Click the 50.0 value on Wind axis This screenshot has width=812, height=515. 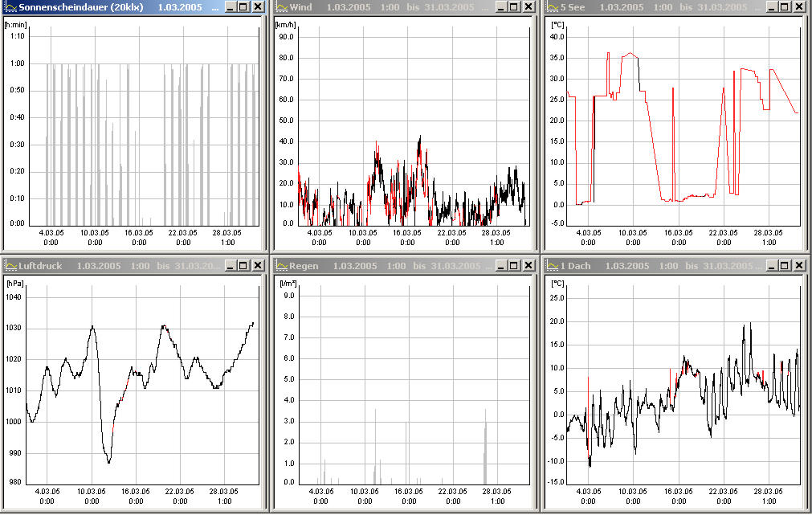pyautogui.click(x=287, y=121)
